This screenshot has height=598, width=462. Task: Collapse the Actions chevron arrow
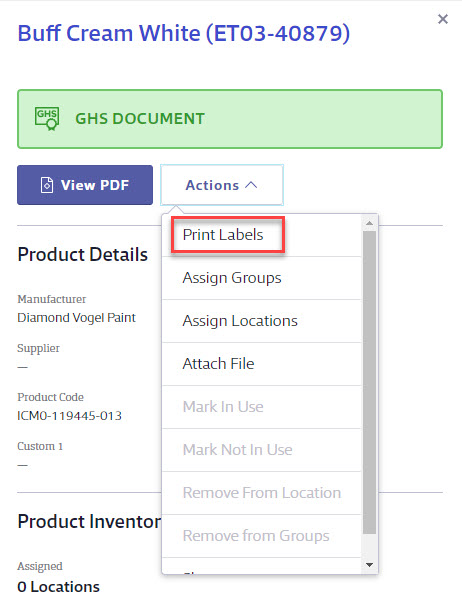point(251,185)
